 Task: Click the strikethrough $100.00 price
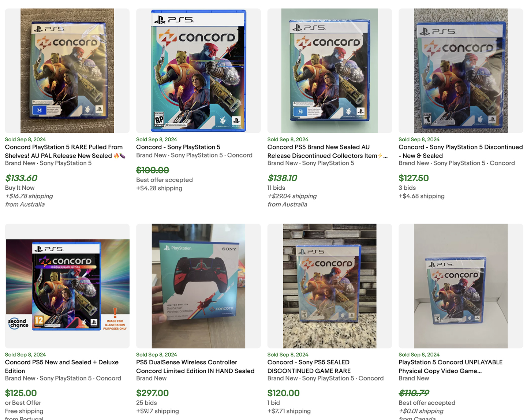point(153,170)
